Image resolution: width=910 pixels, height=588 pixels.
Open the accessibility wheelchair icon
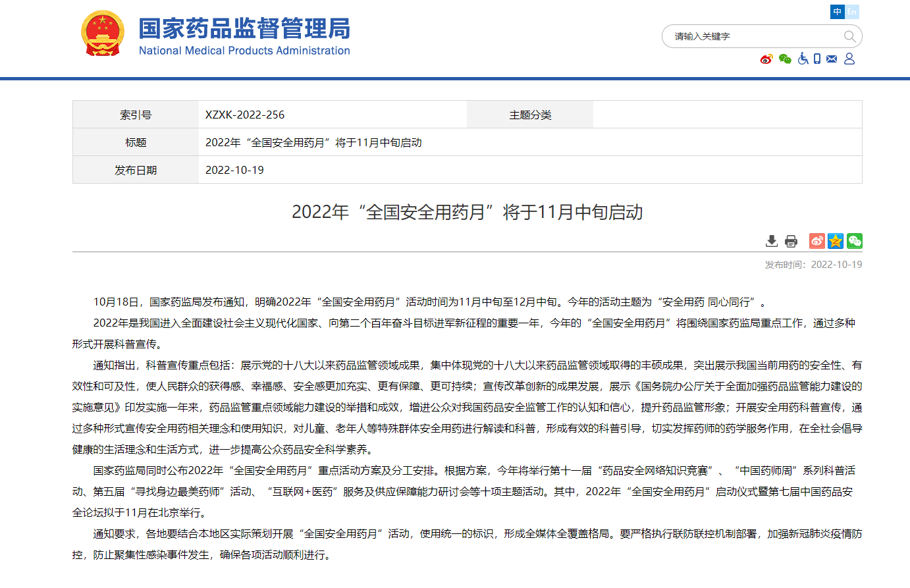coord(803,59)
